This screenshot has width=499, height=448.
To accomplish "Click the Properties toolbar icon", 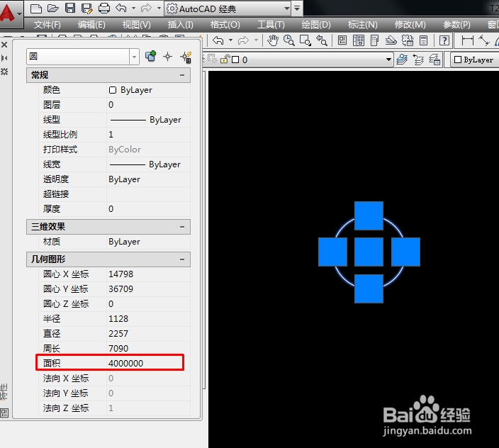I will pos(342,40).
